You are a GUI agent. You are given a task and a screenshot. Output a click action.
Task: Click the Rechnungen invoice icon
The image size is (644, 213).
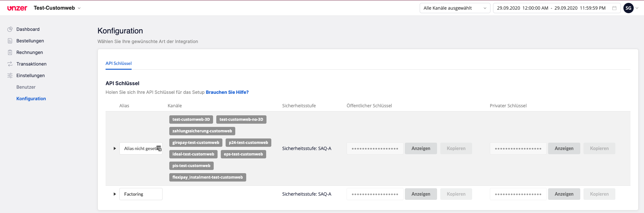10,52
